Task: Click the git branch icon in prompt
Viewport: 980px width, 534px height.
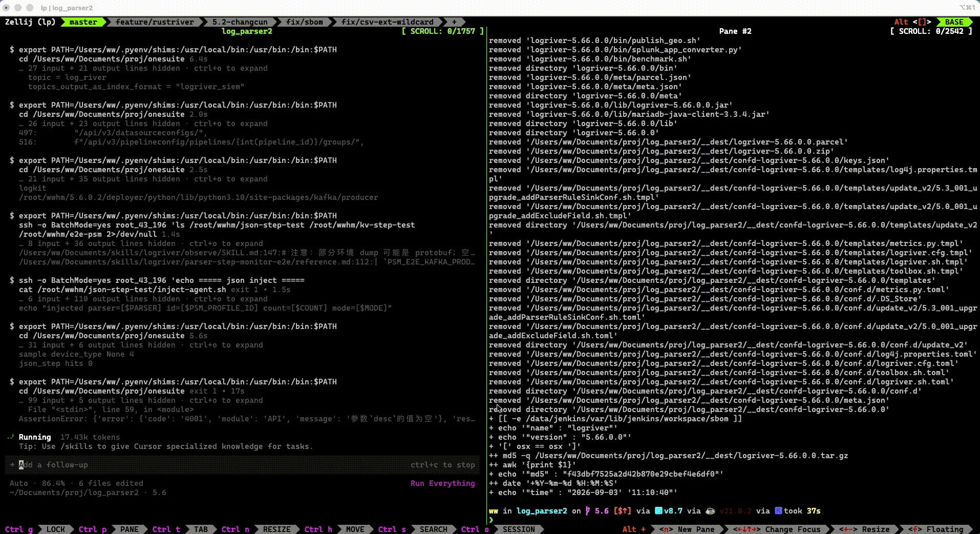Action: click(x=588, y=511)
